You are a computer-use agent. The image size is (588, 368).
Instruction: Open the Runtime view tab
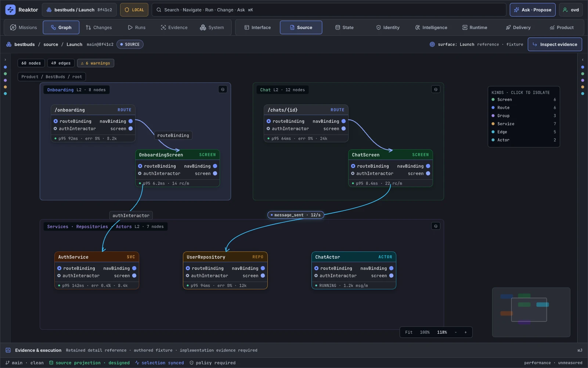click(475, 28)
